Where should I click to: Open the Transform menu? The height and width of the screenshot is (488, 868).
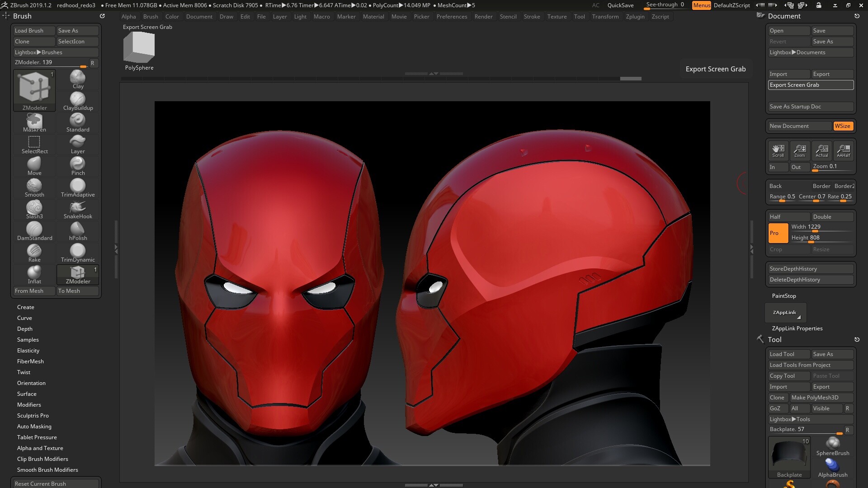pos(605,17)
